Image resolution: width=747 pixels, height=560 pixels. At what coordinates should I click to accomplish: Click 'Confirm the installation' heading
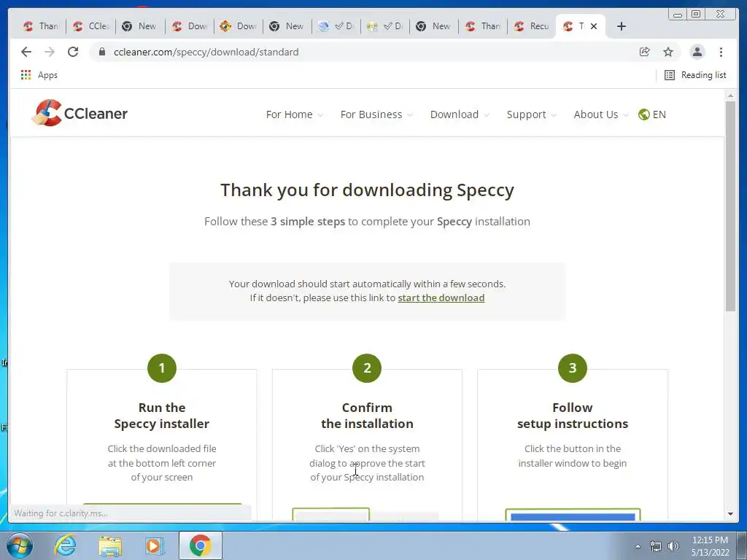367,415
